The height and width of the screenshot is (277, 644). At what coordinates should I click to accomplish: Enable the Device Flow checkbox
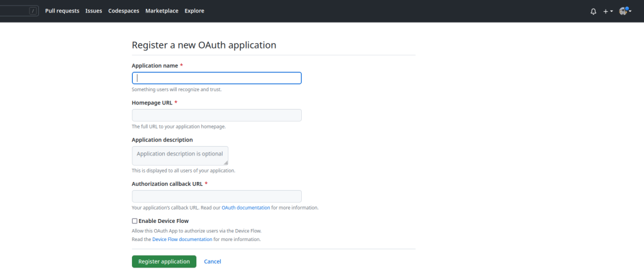pyautogui.click(x=135, y=221)
